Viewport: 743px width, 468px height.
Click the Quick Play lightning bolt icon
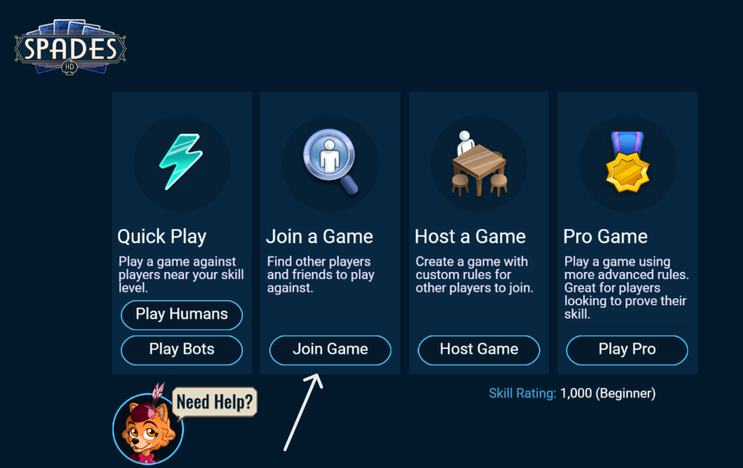click(181, 162)
